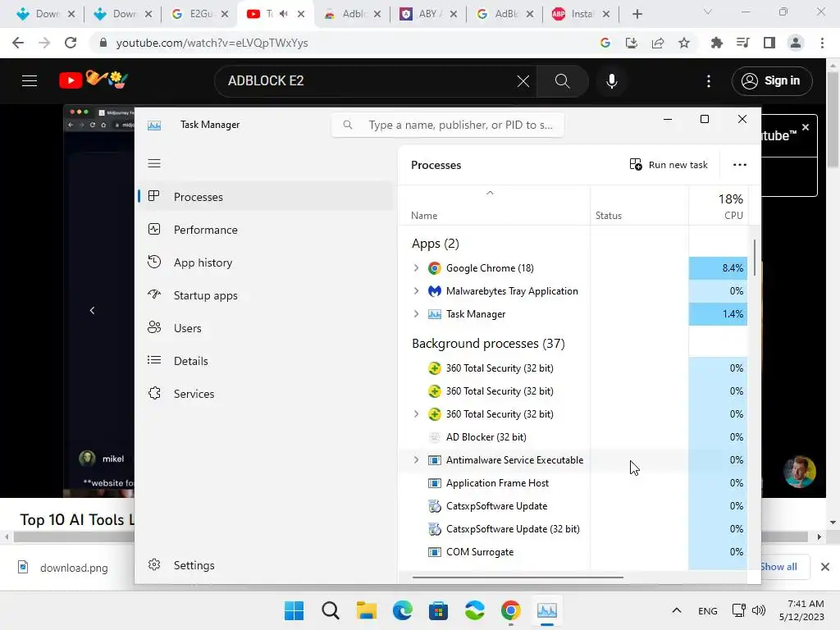This screenshot has width=840, height=630.
Task: Open the Performance page in Task Manager
Action: pos(266,230)
